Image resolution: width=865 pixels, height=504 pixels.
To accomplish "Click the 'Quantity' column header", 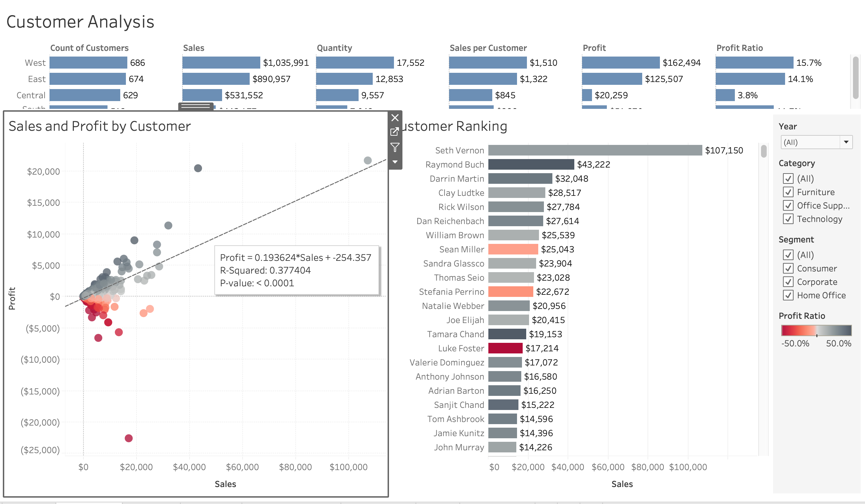I will pyautogui.click(x=334, y=48).
